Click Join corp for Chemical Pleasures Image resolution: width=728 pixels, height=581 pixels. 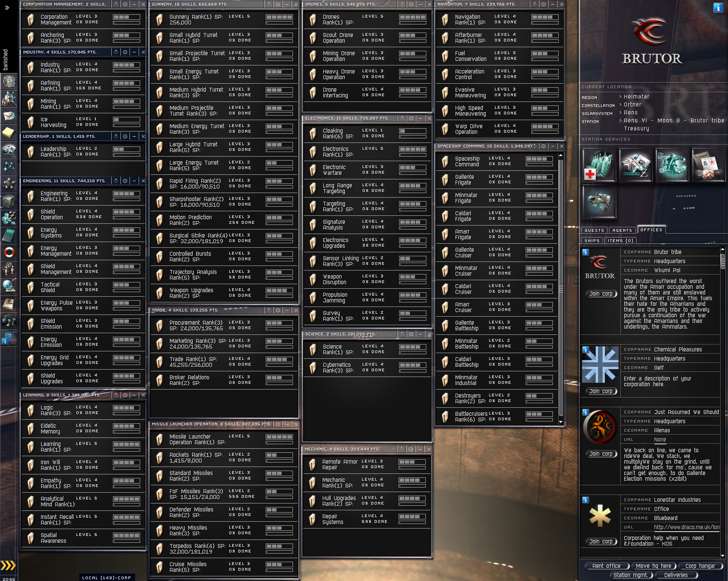[601, 391]
